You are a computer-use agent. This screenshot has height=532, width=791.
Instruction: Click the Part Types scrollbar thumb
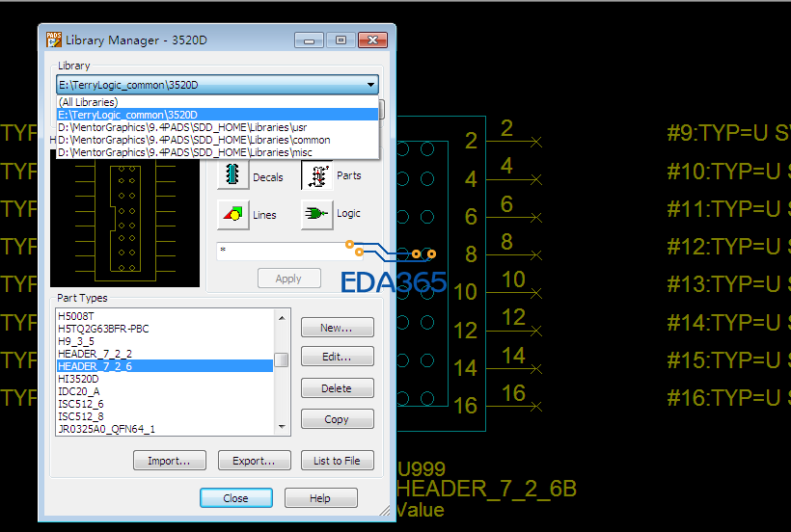[282, 359]
